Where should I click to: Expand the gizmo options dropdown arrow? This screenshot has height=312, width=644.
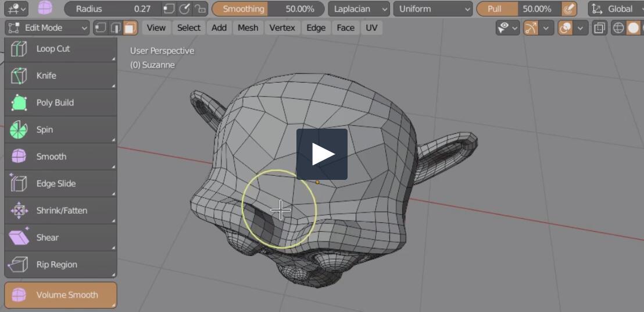[545, 28]
